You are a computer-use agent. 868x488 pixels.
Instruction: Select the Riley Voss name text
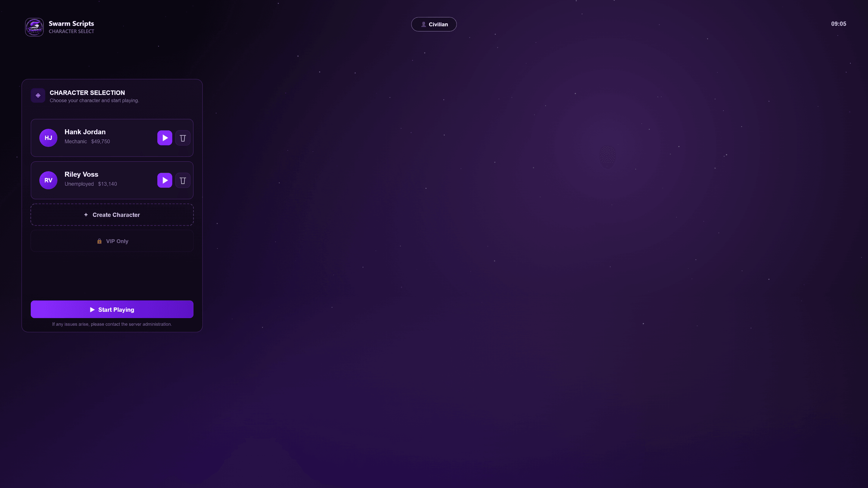click(x=81, y=175)
